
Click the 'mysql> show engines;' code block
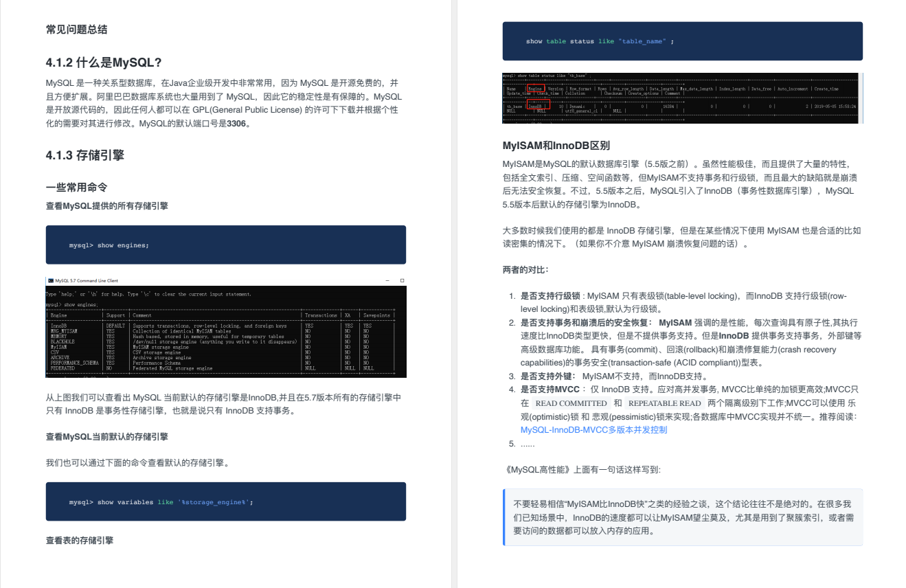(226, 245)
